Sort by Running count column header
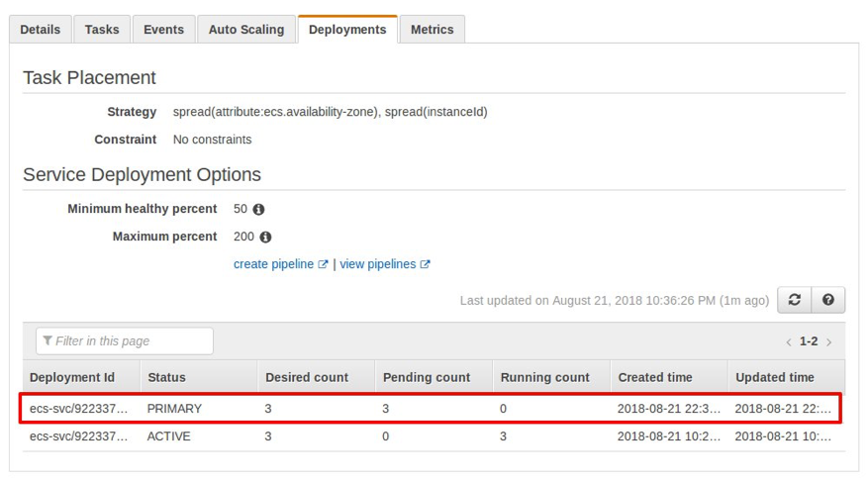Screen dimensions: 868x482 (x=544, y=377)
